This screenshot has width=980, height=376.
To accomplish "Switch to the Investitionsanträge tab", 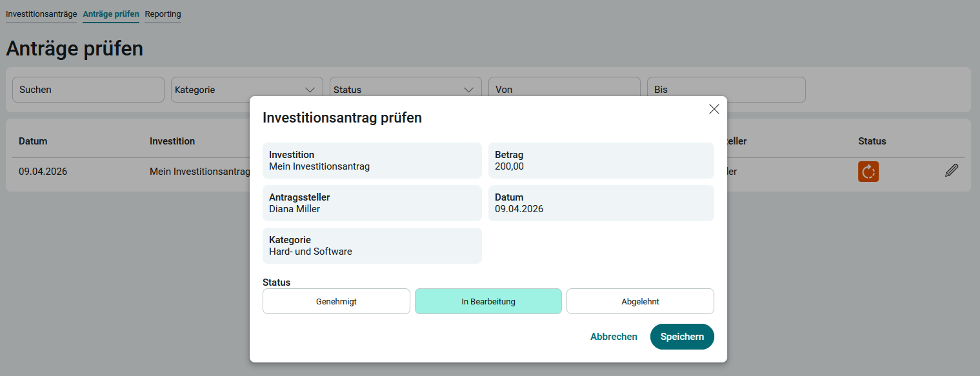I will (x=41, y=14).
